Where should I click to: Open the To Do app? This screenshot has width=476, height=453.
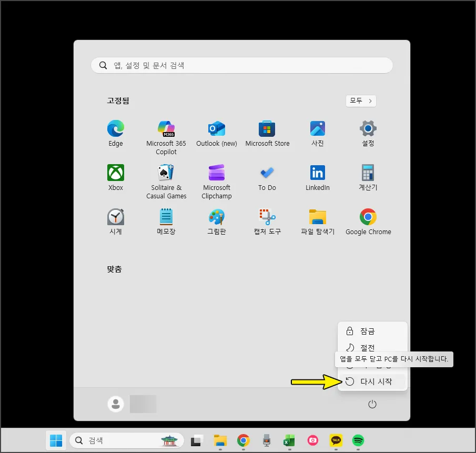point(267,177)
